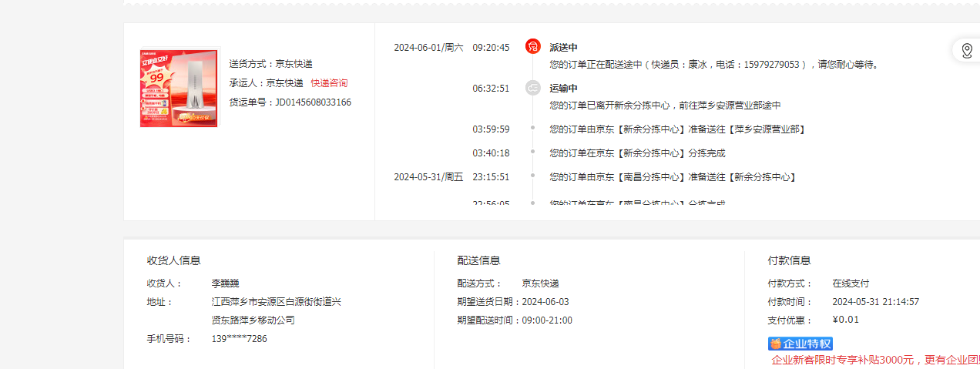Select payment discount ¥0.01
Screen dimensions: 980x369
coord(846,320)
